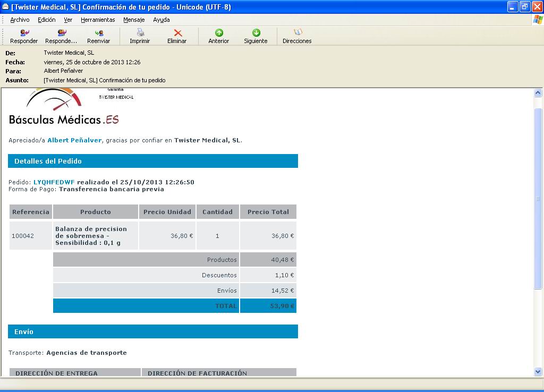The height and width of the screenshot is (392, 544).
Task: Click the Albert Peñalver name link
Action: tap(74, 140)
